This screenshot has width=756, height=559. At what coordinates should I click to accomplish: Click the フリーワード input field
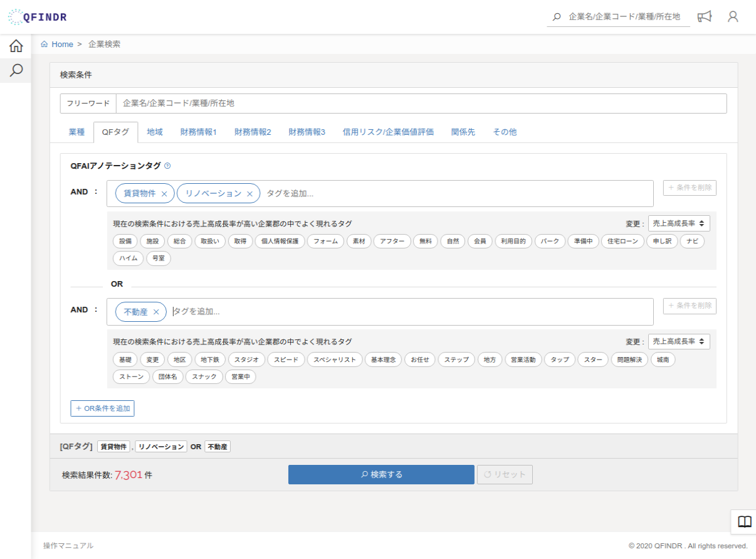(x=421, y=104)
